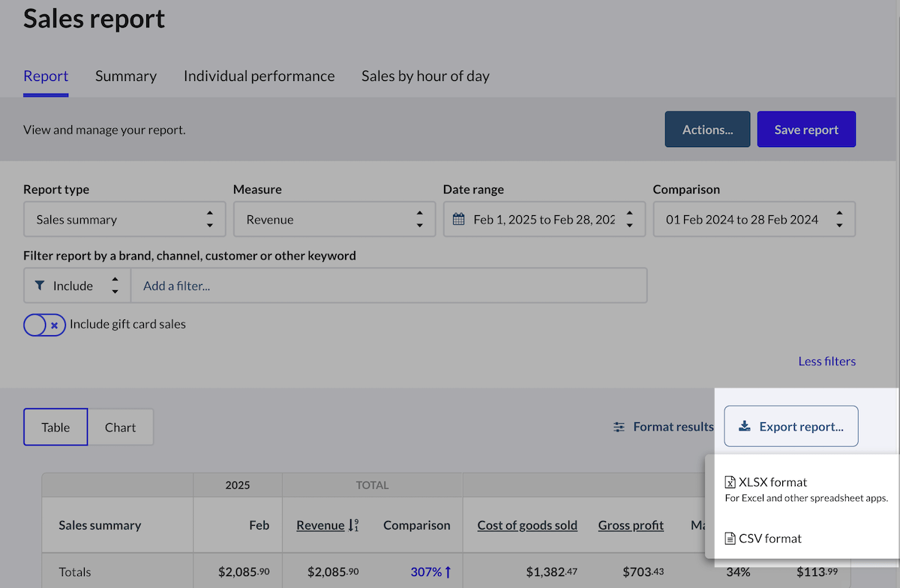Viewport: 900px width, 588px height.
Task: Click the Feb column header
Action: point(259,525)
